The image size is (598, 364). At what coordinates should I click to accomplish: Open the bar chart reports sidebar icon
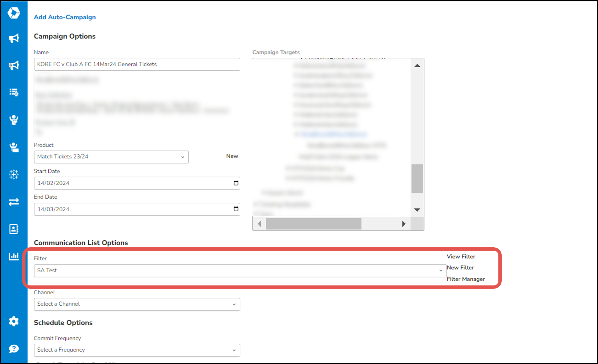(x=14, y=256)
